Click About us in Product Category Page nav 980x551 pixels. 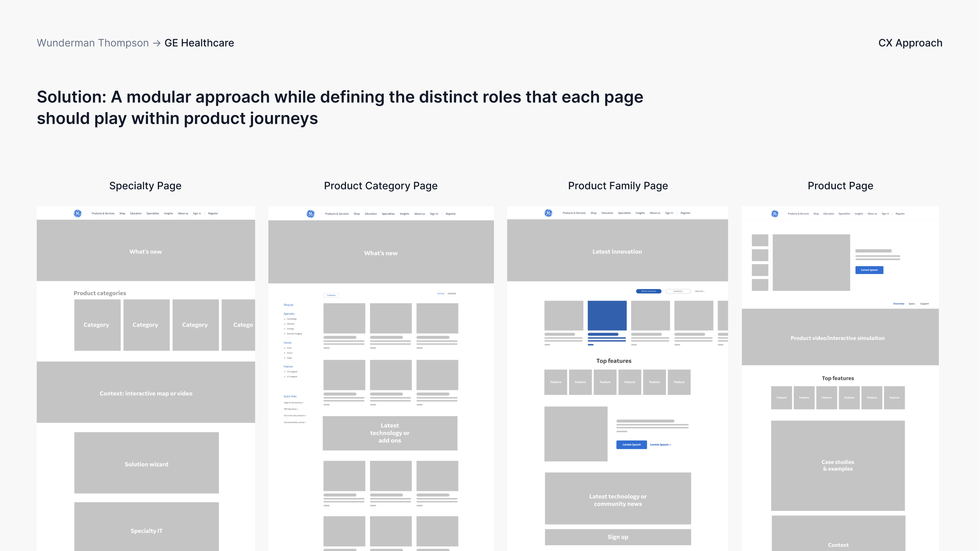pos(420,214)
